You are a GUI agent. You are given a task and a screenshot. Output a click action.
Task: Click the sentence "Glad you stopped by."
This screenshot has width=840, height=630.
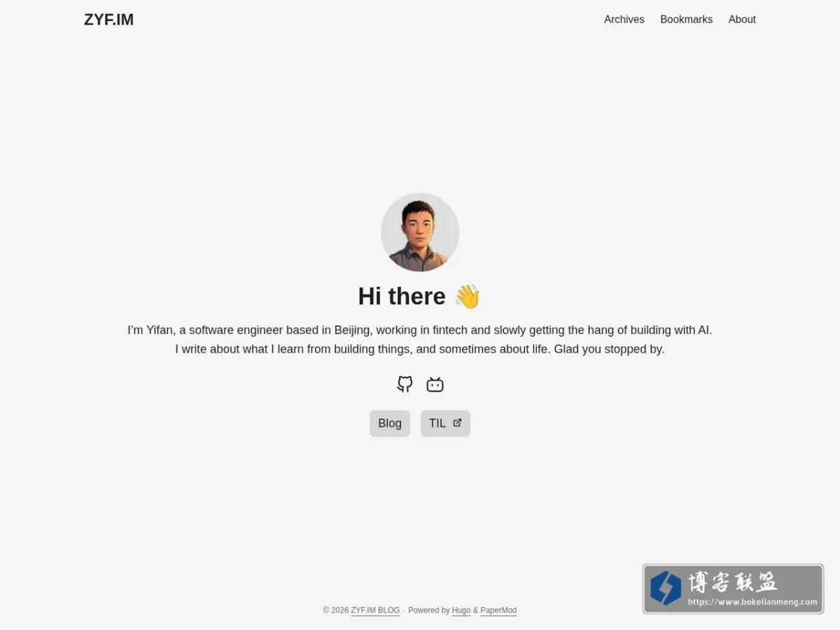(x=609, y=349)
